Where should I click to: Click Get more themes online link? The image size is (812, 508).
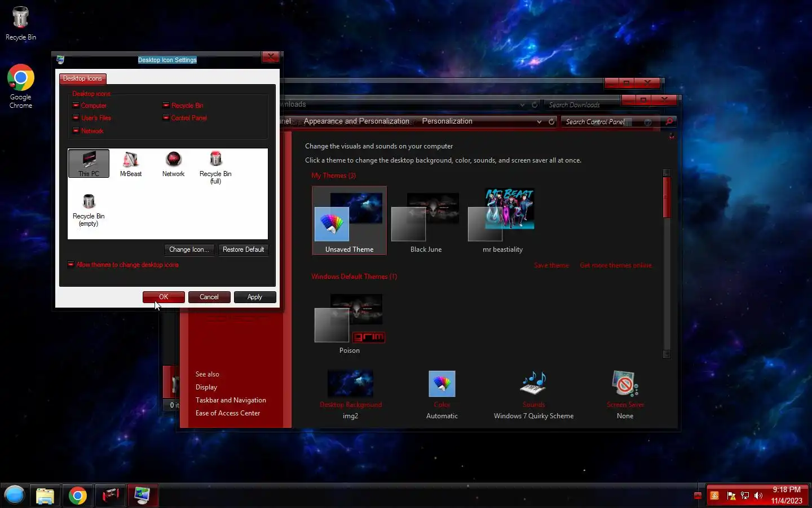tap(616, 265)
